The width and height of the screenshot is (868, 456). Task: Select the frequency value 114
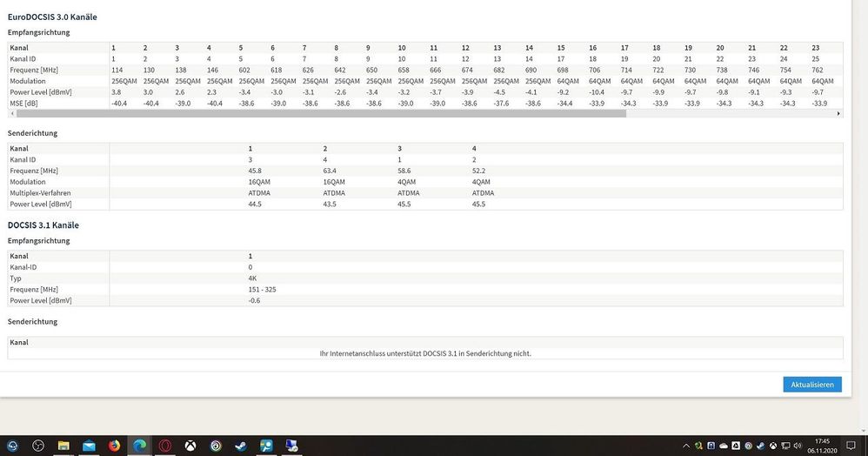coord(117,70)
